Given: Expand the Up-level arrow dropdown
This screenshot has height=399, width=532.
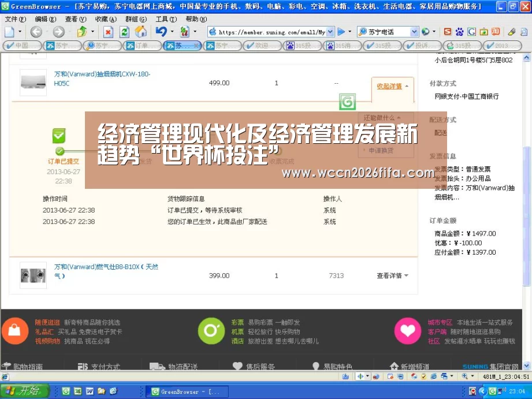Looking at the screenshot, I should 92,32.
